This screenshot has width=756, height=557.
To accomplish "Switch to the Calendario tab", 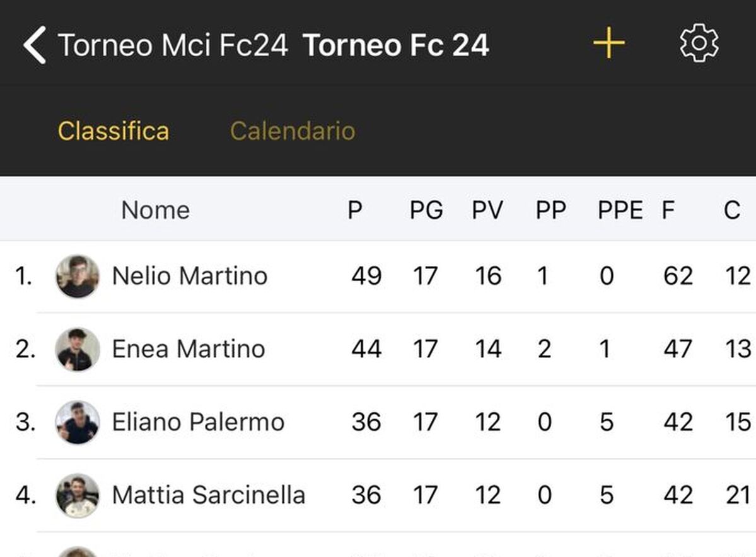I will pos(293,131).
